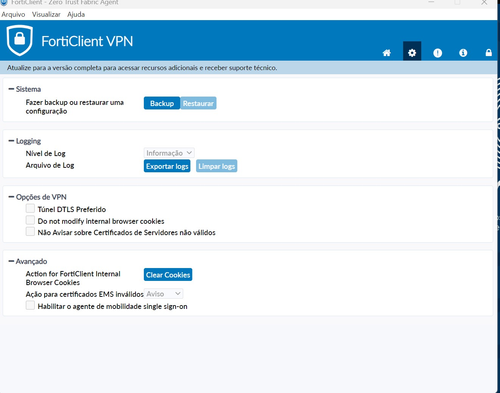Image resolution: width=500 pixels, height=393 pixels.
Task: Open the info about icon
Action: [x=463, y=53]
